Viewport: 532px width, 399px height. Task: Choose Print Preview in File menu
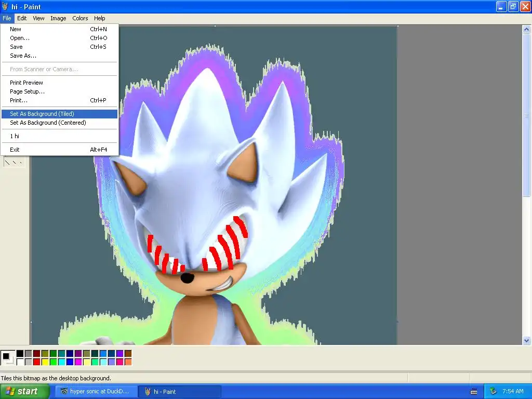pyautogui.click(x=59, y=83)
